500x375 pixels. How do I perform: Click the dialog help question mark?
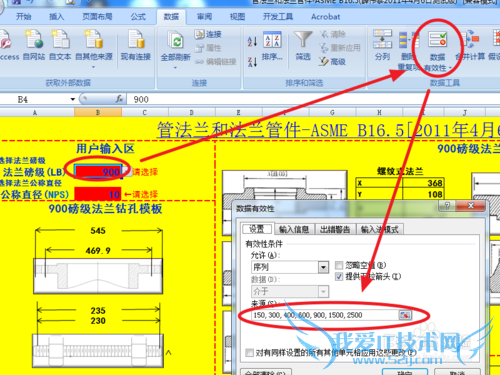pos(447,206)
